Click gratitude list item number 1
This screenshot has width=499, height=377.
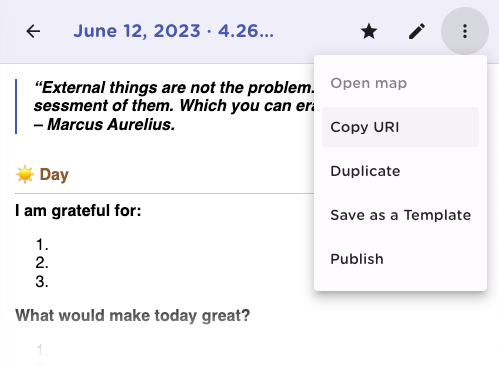(x=42, y=245)
